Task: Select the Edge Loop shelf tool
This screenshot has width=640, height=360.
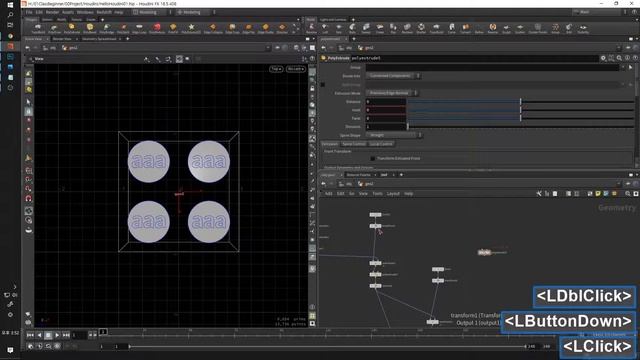Action: pyautogui.click(x=139, y=28)
